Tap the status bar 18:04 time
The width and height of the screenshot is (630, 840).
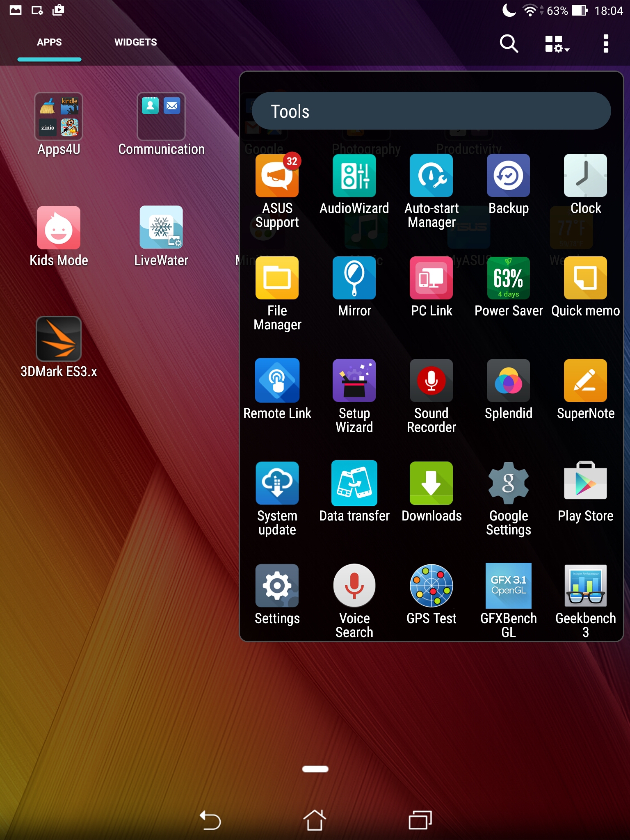click(609, 11)
